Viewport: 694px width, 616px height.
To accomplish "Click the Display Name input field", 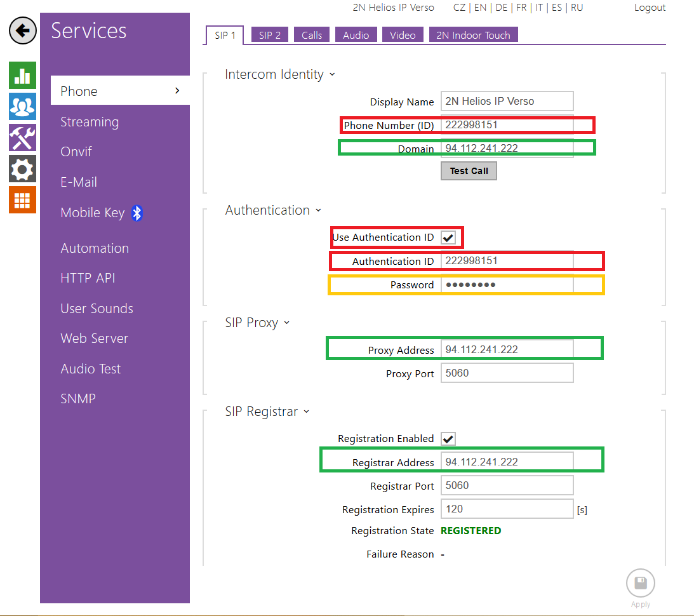I will pyautogui.click(x=507, y=102).
